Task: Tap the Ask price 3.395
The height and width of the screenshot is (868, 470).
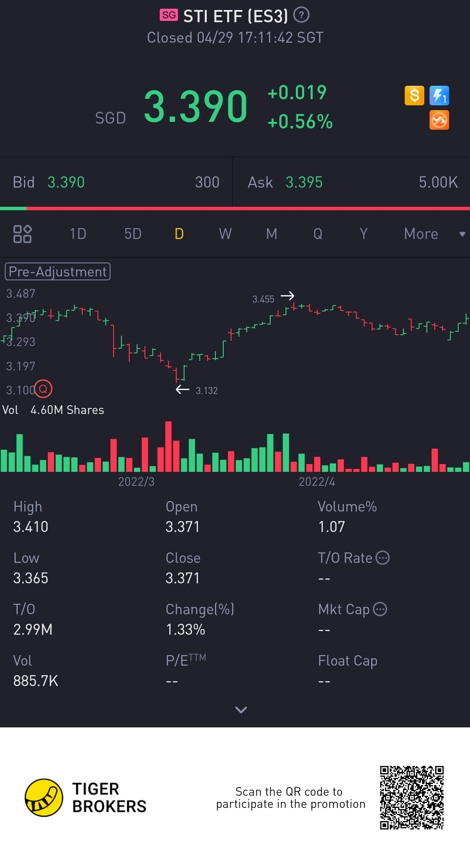Action: 304,182
